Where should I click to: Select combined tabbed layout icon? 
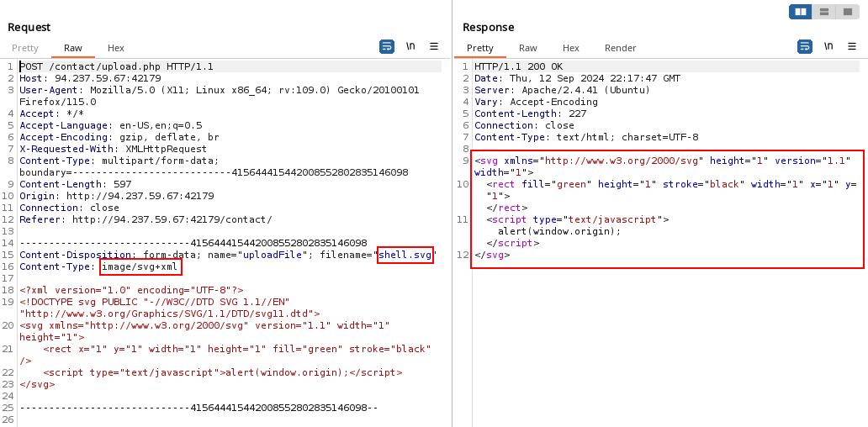848,12
